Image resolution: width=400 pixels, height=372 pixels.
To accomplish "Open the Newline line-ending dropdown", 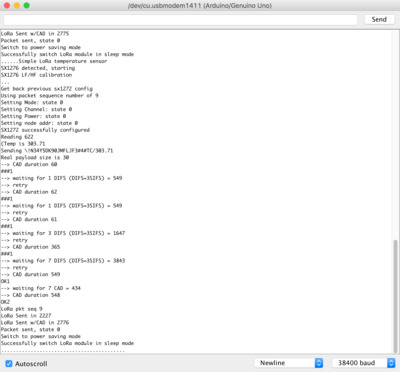I will pyautogui.click(x=289, y=363).
